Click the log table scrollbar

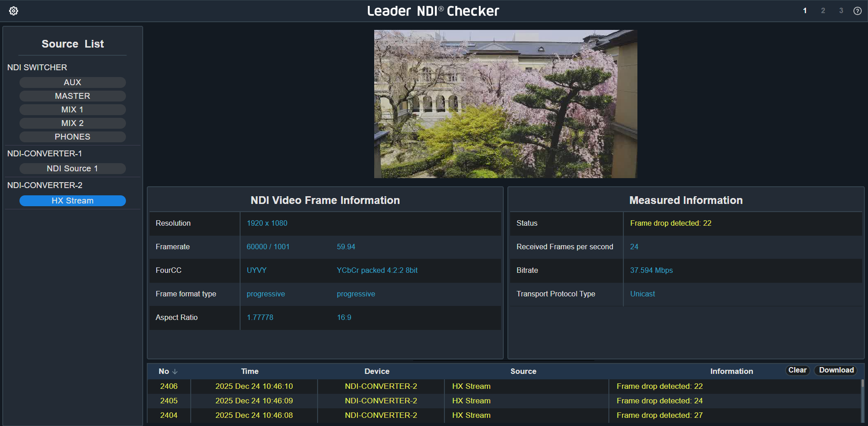(862, 401)
